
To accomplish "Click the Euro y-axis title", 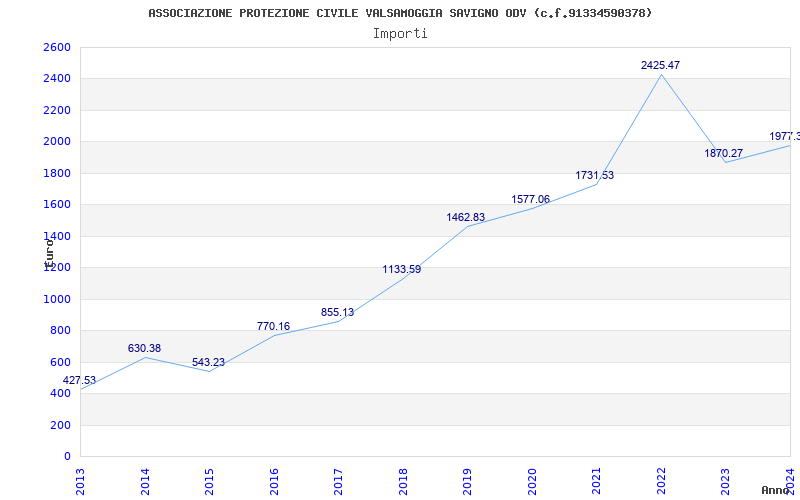I will click(x=48, y=250).
